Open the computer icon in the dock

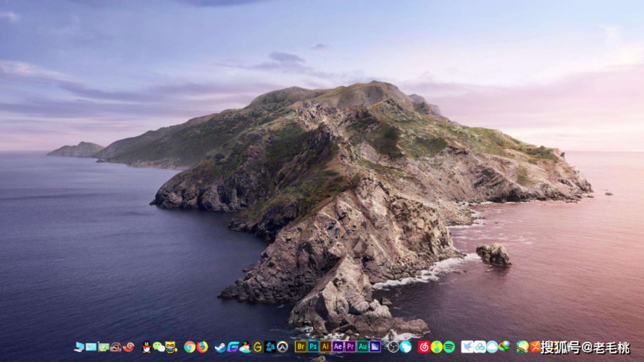pyautogui.click(x=79, y=347)
